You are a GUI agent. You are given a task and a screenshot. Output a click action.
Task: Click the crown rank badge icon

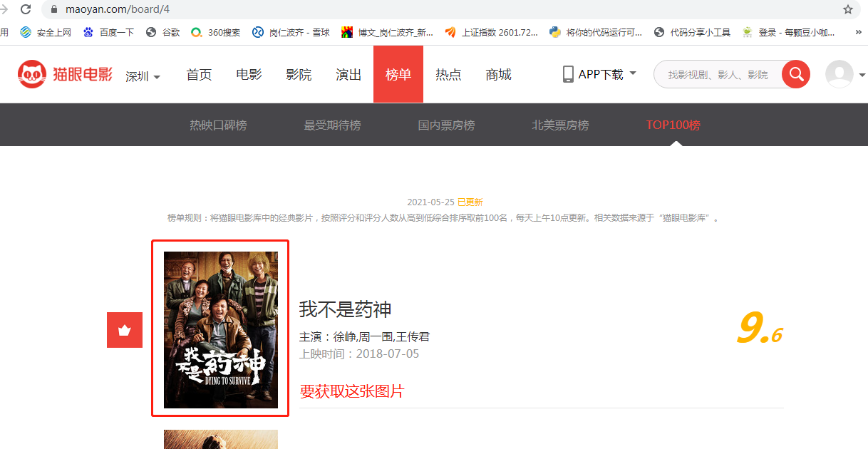[x=125, y=330]
